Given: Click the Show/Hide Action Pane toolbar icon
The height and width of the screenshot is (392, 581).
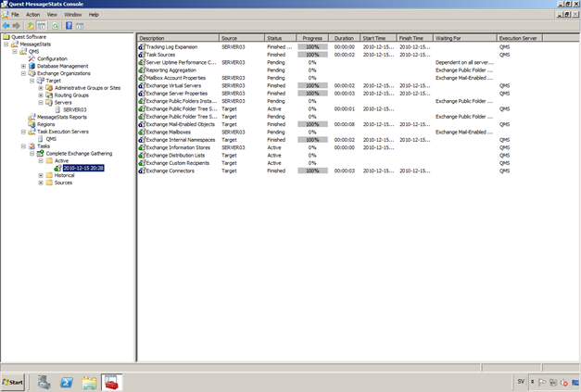Looking at the screenshot, I should [80, 26].
